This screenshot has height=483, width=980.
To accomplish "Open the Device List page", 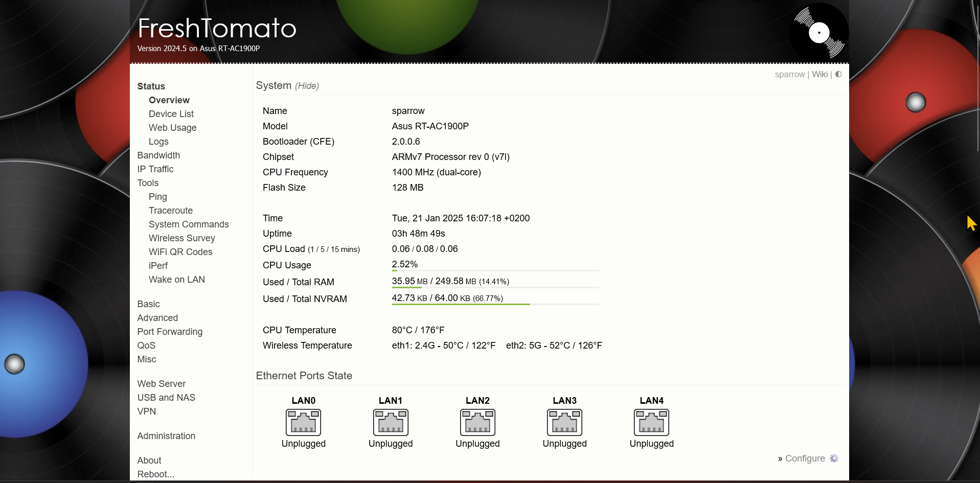I will coord(171,113).
